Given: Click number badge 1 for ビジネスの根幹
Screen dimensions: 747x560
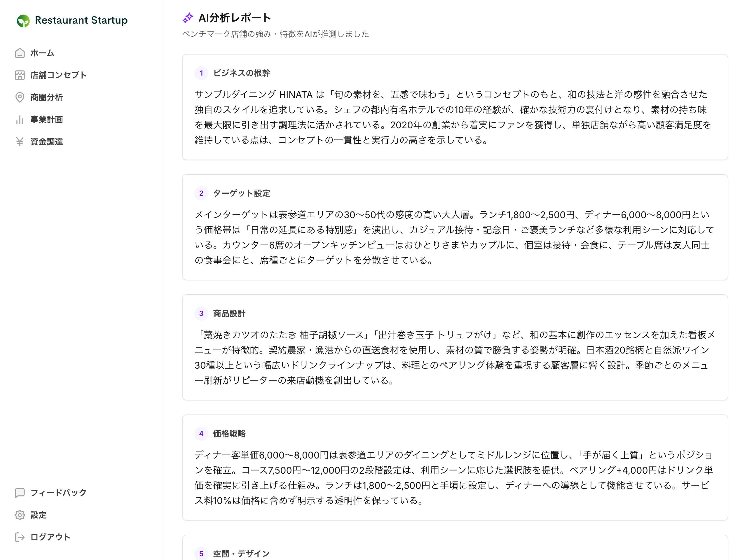Looking at the screenshot, I should point(201,73).
